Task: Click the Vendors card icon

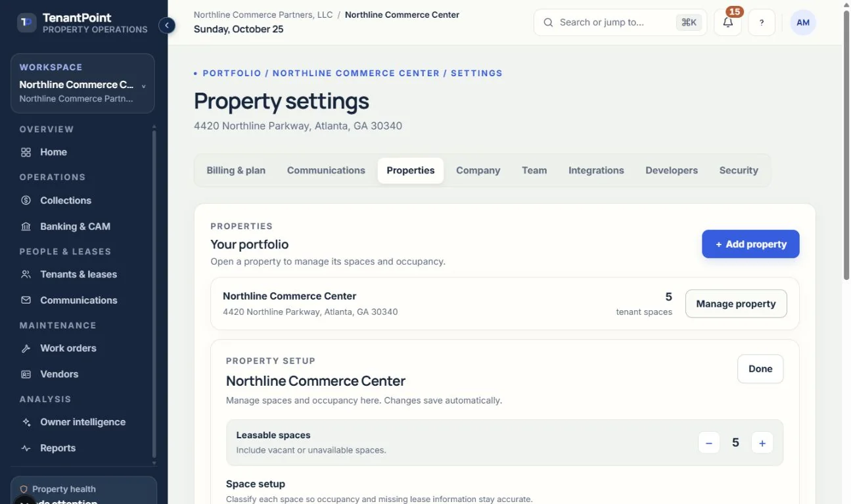Action: click(x=26, y=374)
